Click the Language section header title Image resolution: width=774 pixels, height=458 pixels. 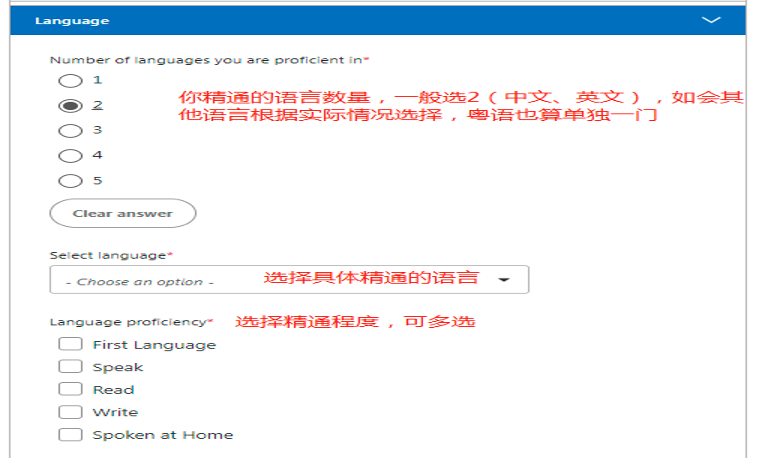[72, 21]
